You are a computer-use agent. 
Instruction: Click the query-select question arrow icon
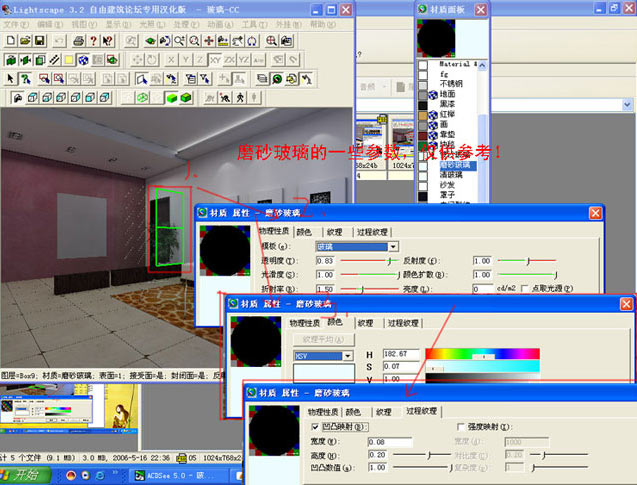tap(26, 79)
